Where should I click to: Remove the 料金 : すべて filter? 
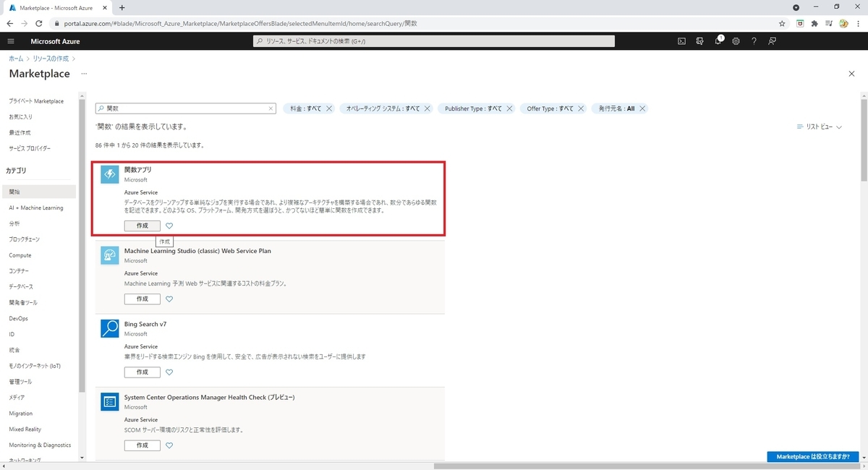329,108
